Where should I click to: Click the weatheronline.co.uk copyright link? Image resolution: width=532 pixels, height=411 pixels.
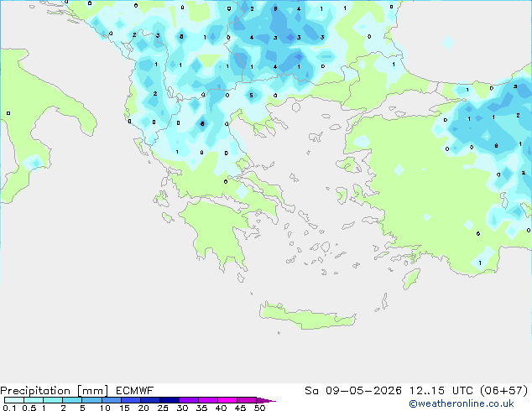click(462, 403)
